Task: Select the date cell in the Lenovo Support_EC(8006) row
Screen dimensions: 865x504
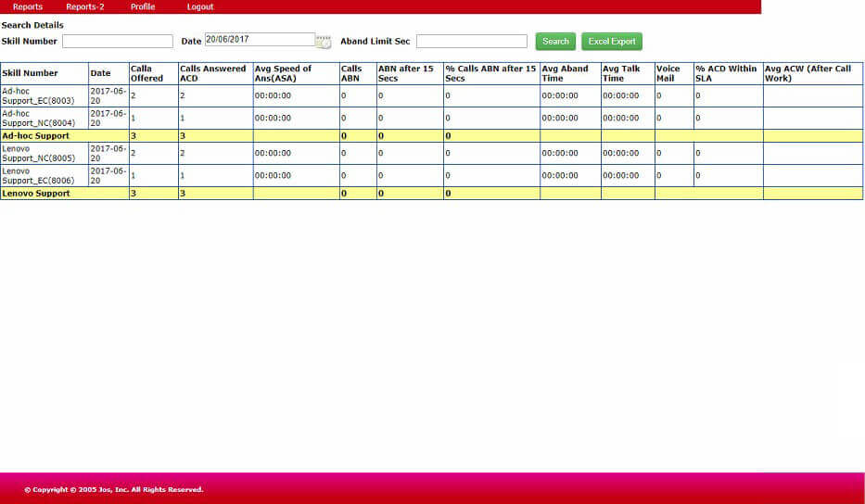Action: 108,175
